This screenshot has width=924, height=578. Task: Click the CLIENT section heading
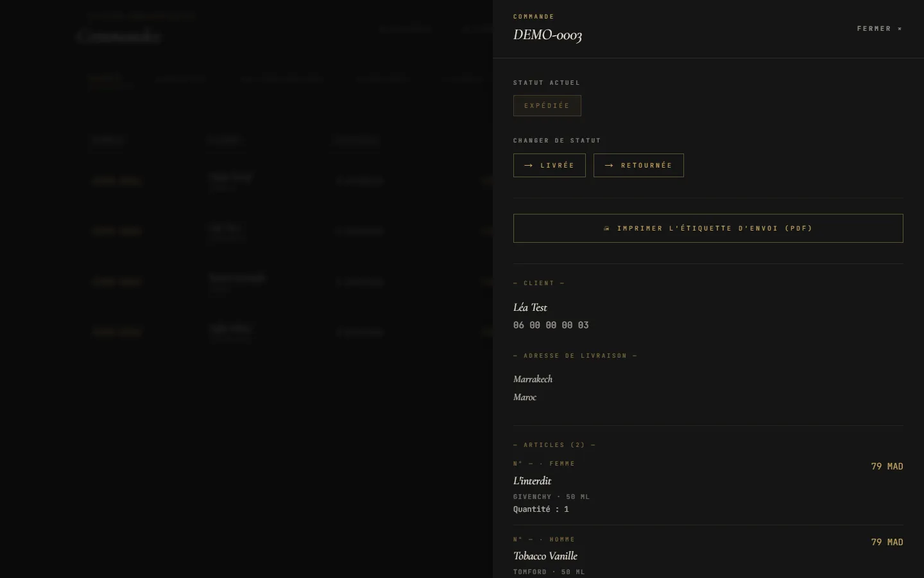tap(539, 283)
